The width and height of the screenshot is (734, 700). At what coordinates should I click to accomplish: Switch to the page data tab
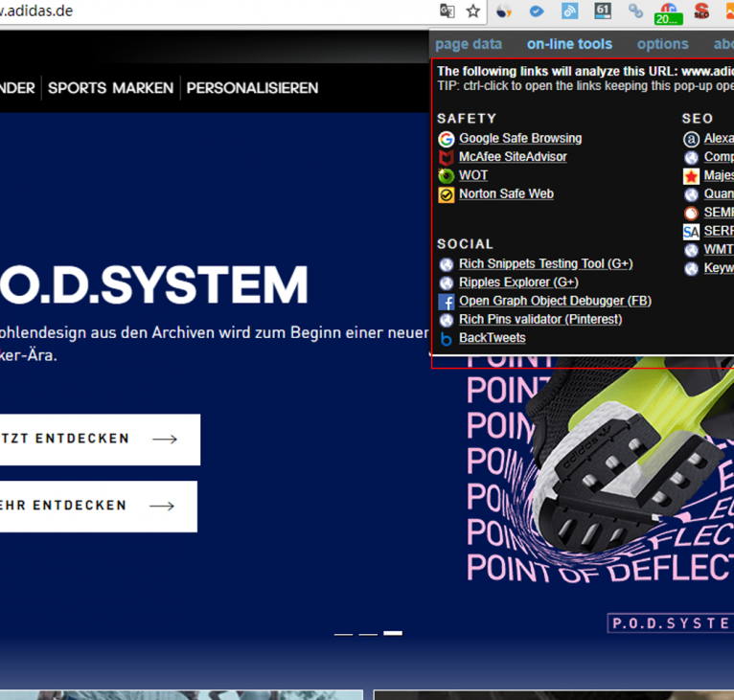pyautogui.click(x=469, y=44)
